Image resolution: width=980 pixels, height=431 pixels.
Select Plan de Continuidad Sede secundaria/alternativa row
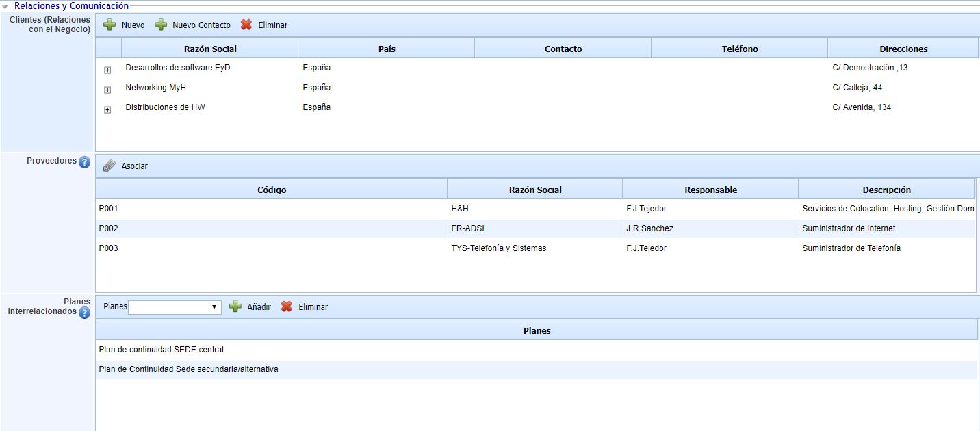(188, 369)
